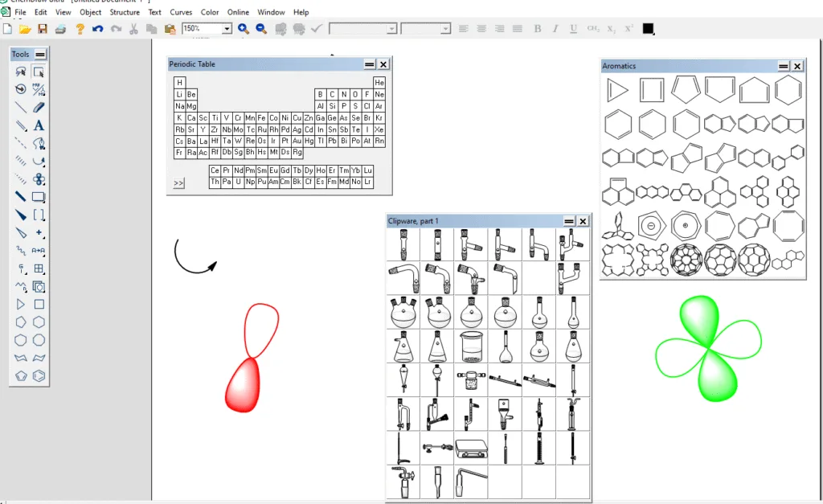
Task: Open the Online menu
Action: (x=238, y=12)
